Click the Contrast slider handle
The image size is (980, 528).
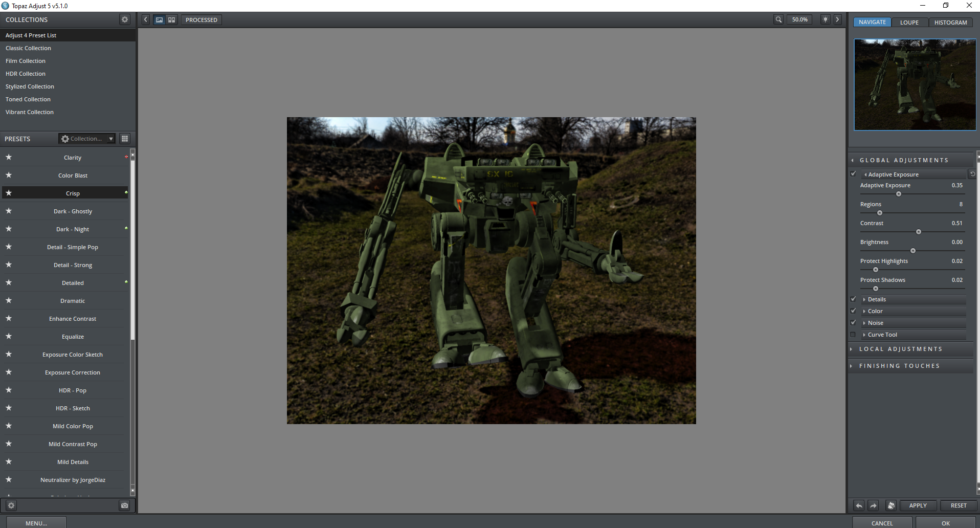click(919, 232)
